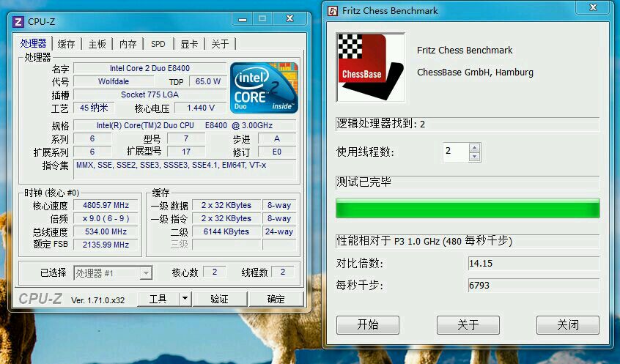Click the 关于 button in Fritz Chess Benchmark

(468, 325)
